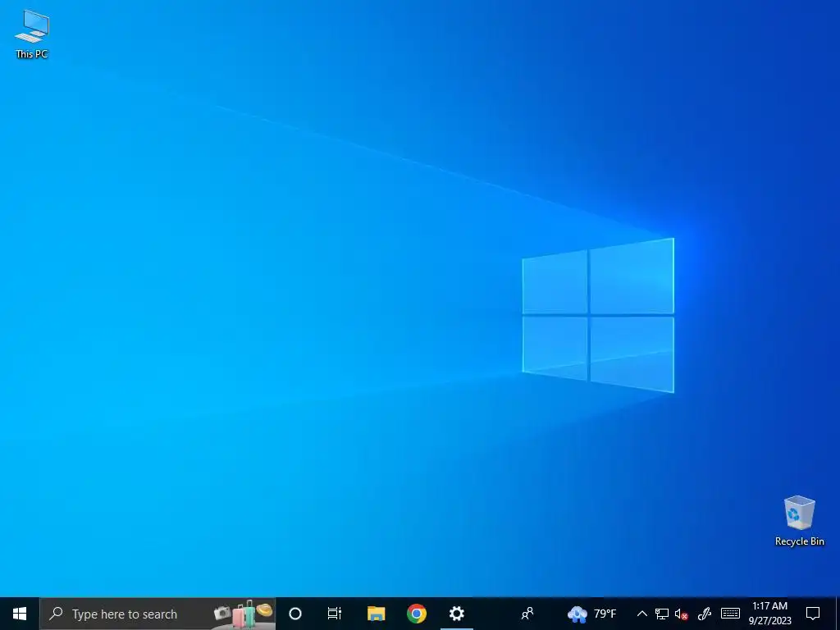
Task: Open the People icon on taskbar
Action: pos(527,614)
